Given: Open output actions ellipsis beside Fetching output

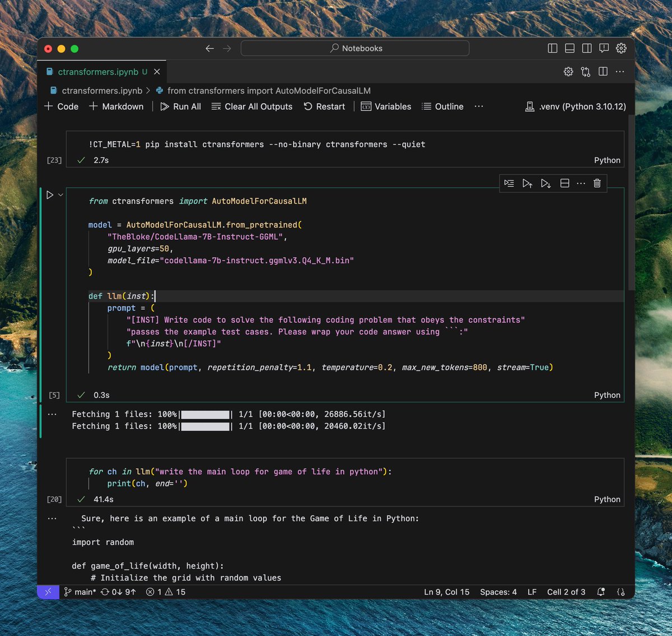Looking at the screenshot, I should 52,415.
